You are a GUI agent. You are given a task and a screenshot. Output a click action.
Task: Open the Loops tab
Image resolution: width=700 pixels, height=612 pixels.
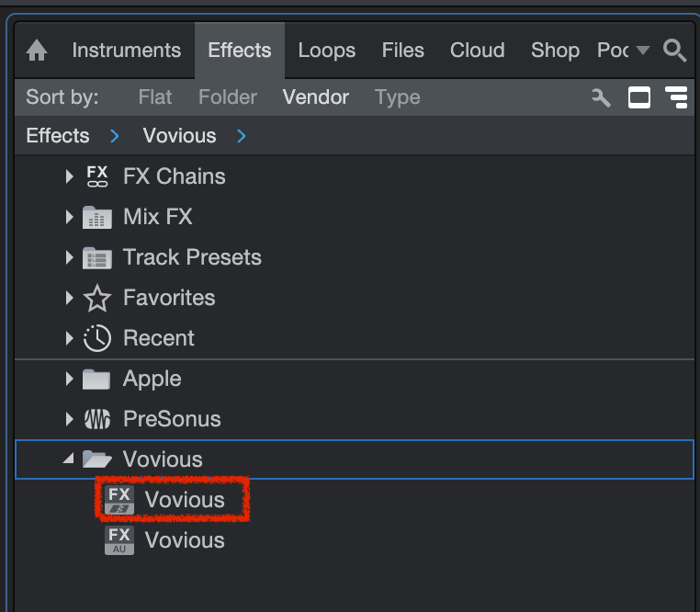pyautogui.click(x=326, y=51)
